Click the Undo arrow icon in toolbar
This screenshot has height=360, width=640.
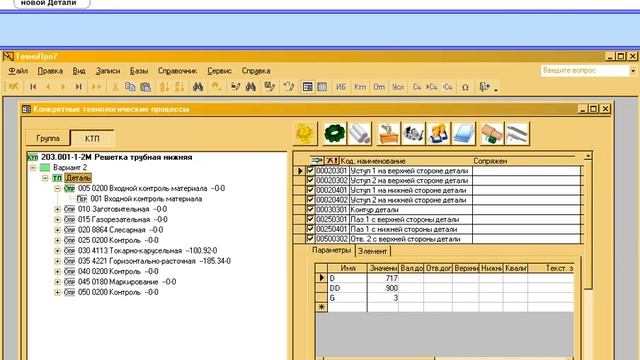tap(289, 87)
